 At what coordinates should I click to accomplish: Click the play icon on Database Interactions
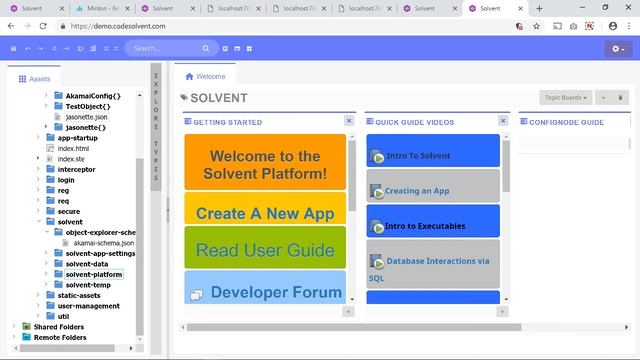pos(377,262)
